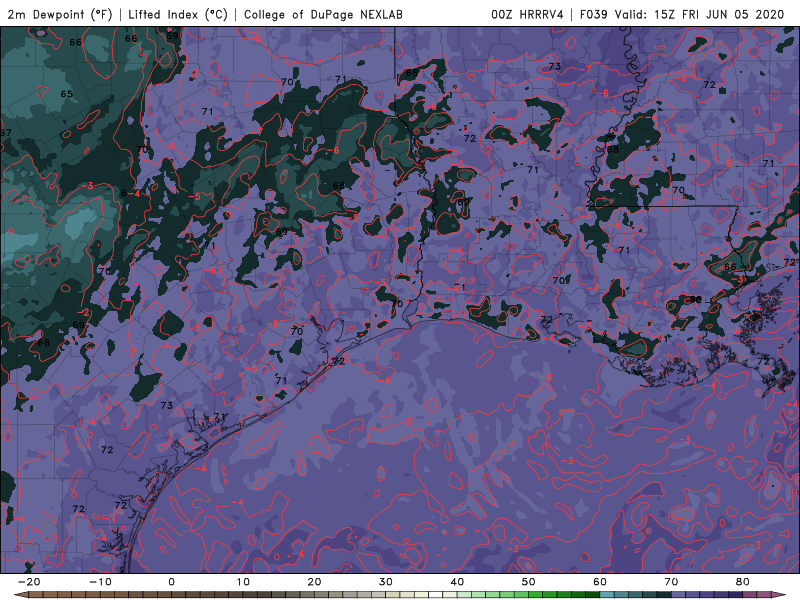Select the "20" color scale label
Viewport: 800px width, 600px height.
[x=314, y=582]
